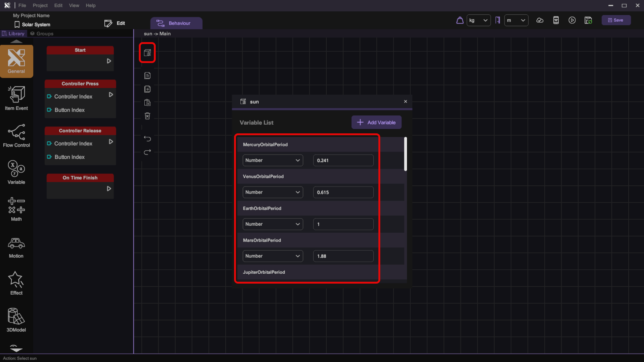Click the 'sun -> Main' breadcrumb

coord(157,34)
